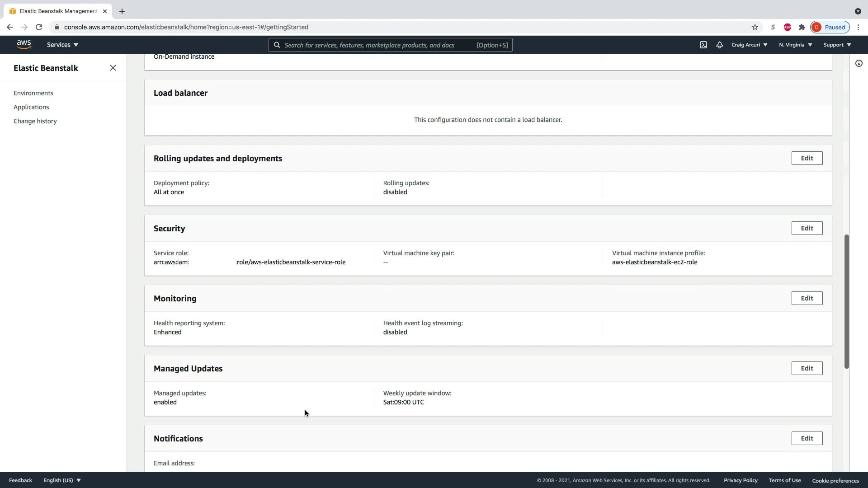Open the N. Virginia region dropdown
868x488 pixels.
795,45
